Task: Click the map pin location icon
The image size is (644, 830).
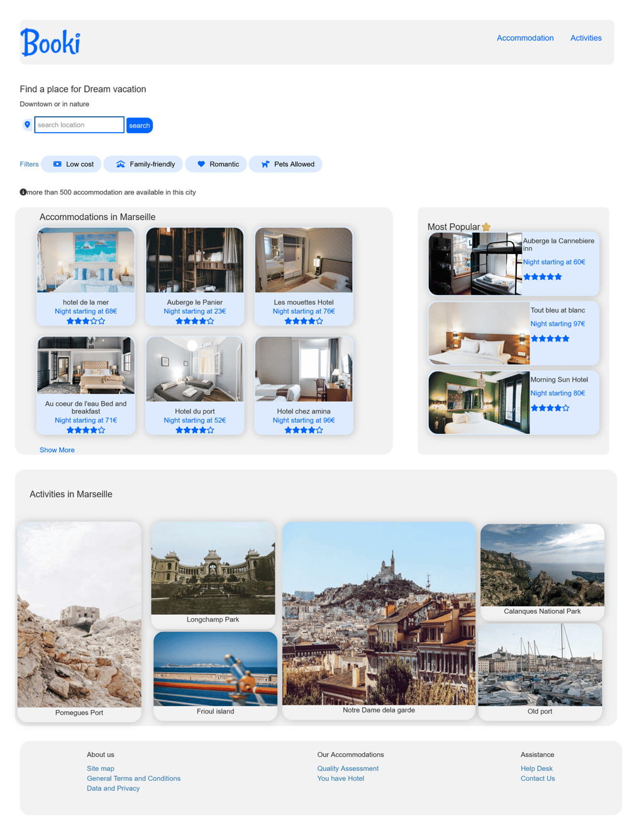Action: (27, 124)
